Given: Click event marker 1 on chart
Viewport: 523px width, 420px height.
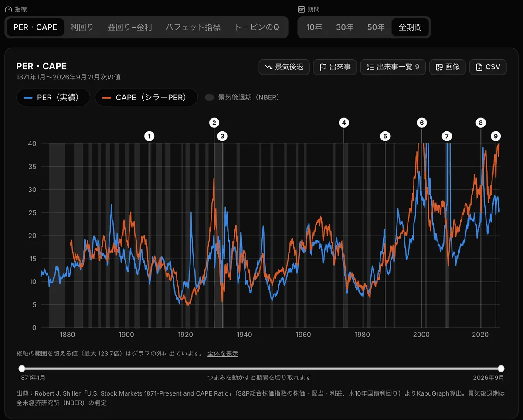Looking at the screenshot, I should coord(149,137).
